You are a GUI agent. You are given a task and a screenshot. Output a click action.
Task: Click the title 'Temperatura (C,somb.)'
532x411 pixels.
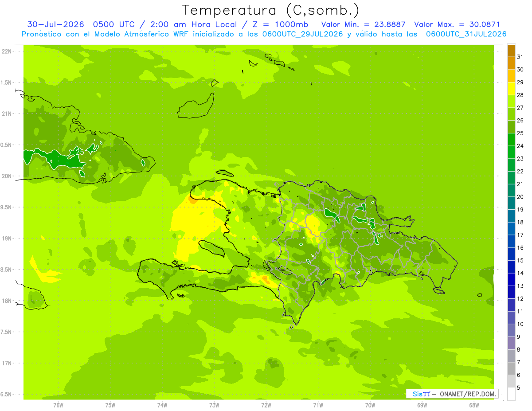(270, 10)
